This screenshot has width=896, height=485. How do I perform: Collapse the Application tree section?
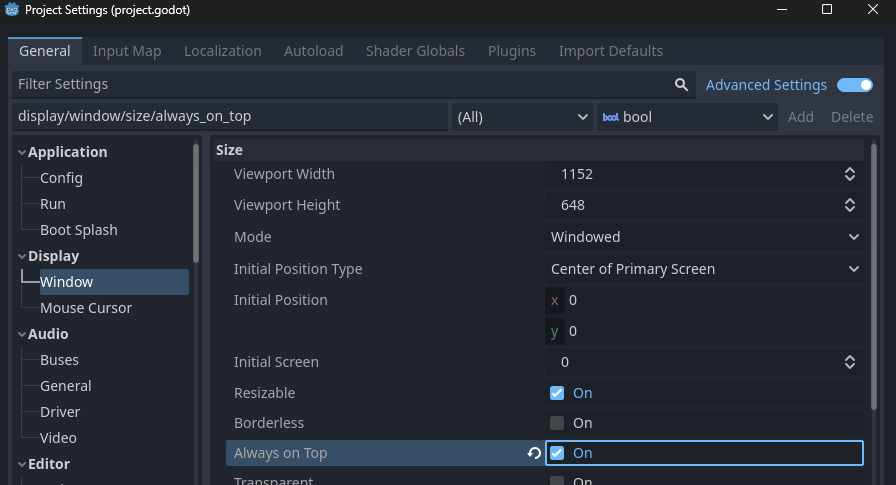pyautogui.click(x=22, y=153)
